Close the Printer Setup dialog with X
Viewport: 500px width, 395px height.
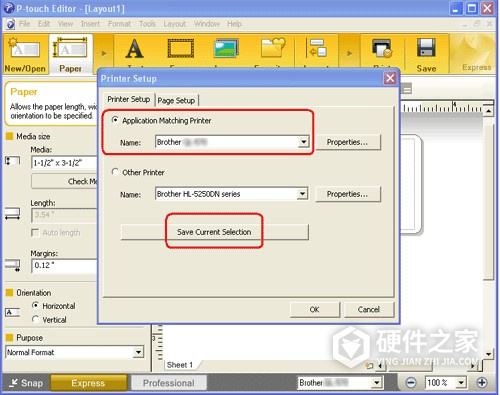[390, 79]
